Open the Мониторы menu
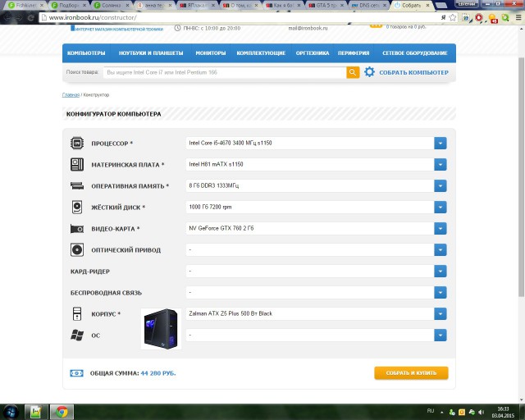 point(211,53)
